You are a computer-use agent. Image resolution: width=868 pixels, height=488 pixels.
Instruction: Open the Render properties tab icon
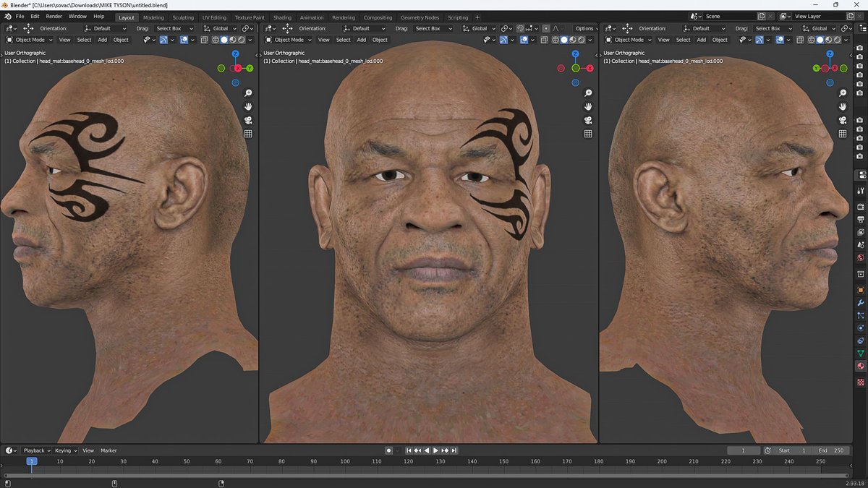point(861,206)
